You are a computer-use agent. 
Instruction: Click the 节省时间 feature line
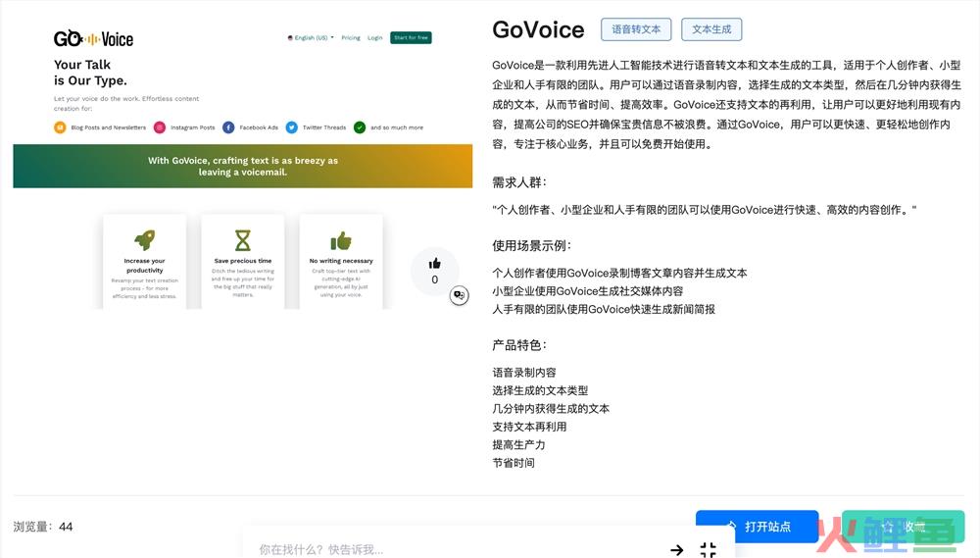pyautogui.click(x=514, y=463)
